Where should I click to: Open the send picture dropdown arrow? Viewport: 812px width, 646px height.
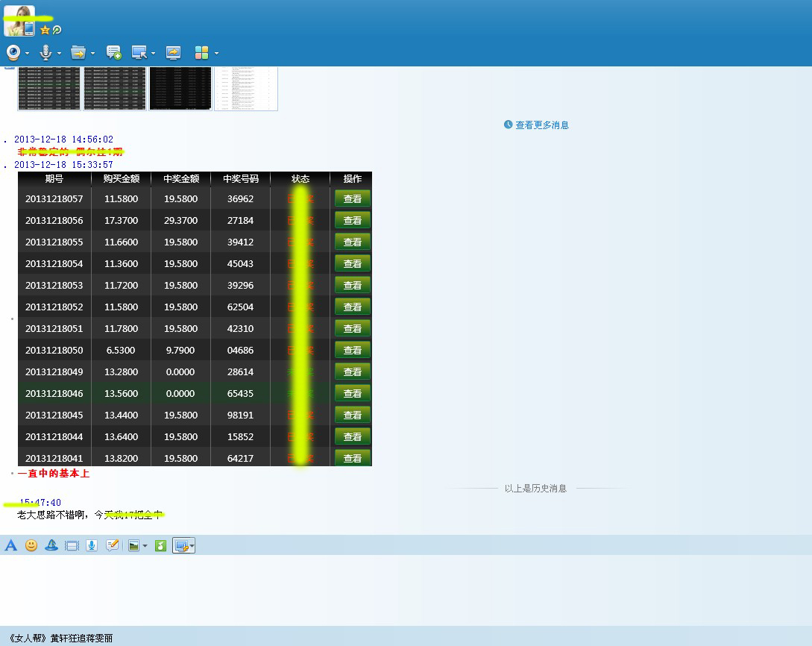(x=145, y=546)
